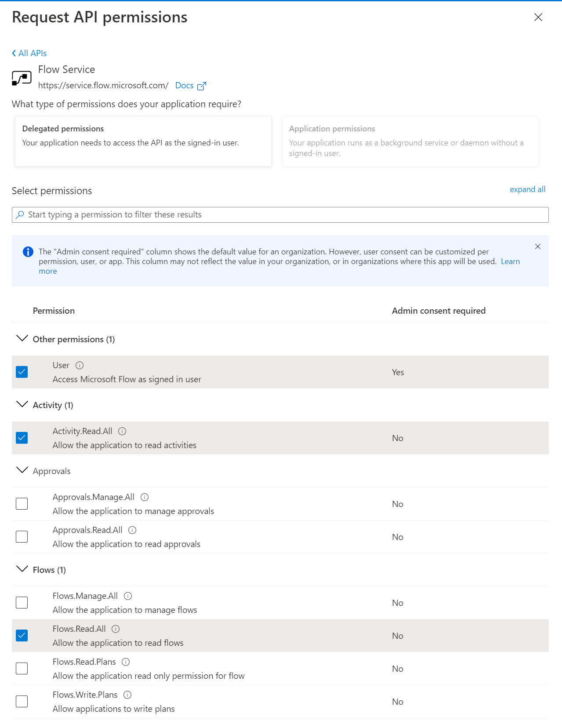This screenshot has width=562, height=728.
Task: Dismiss the admin consent info banner
Action: 537,246
